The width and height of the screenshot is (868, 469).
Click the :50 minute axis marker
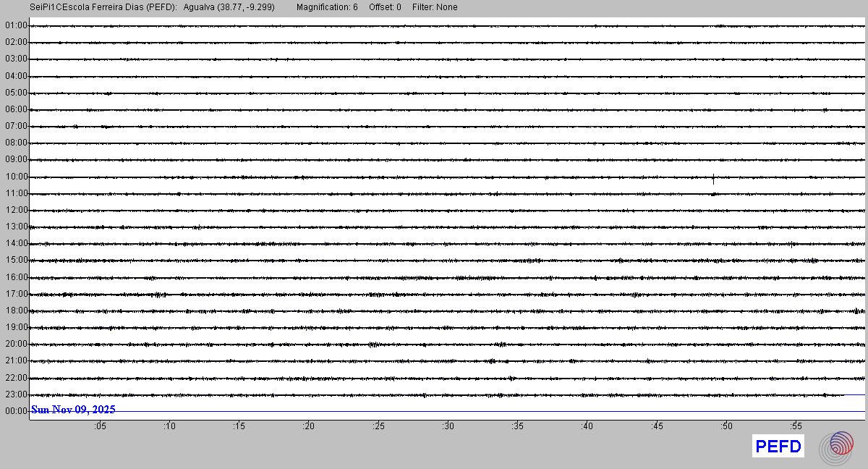pos(726,427)
